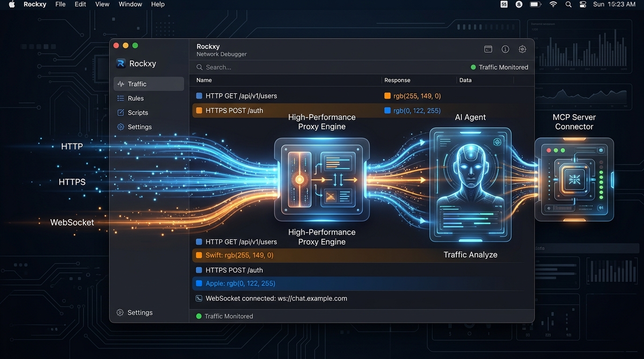Open Control Center in the menu bar
Screen dimensions: 644x359
583,4
